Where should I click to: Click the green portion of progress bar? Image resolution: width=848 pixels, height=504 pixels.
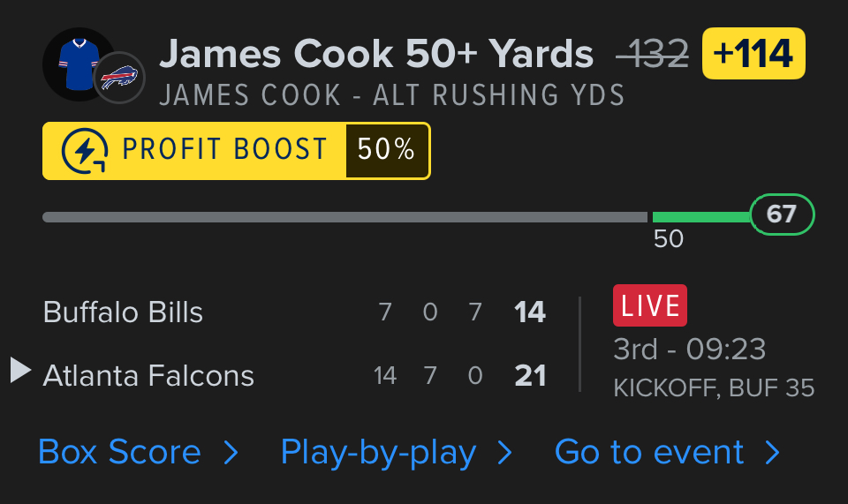point(700,217)
